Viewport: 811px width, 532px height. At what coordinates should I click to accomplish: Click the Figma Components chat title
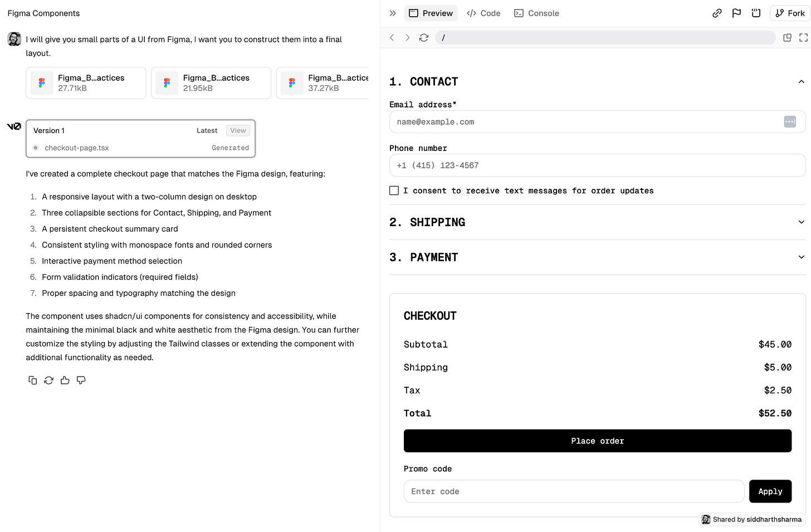coord(43,13)
